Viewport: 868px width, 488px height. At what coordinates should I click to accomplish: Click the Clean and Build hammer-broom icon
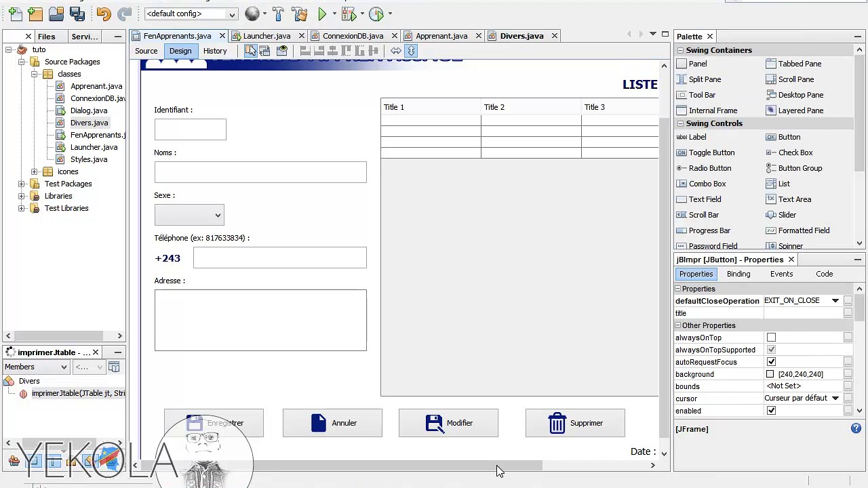pyautogui.click(x=299, y=14)
